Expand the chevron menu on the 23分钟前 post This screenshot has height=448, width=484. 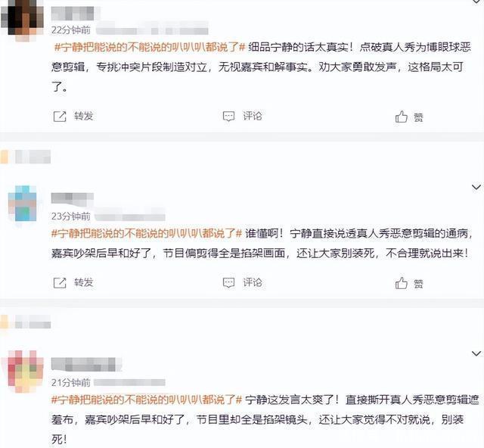point(476,187)
